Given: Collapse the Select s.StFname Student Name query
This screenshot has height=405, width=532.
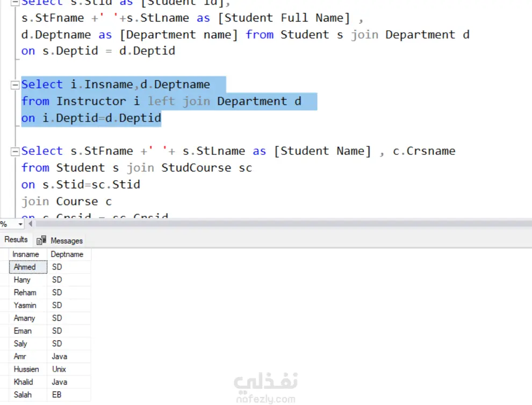Looking at the screenshot, I should [x=15, y=152].
